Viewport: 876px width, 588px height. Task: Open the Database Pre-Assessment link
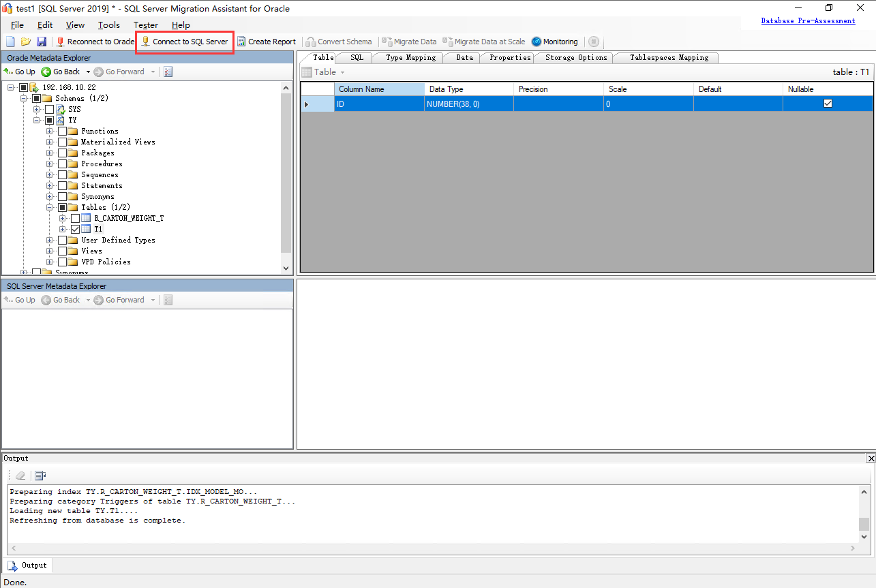(808, 21)
